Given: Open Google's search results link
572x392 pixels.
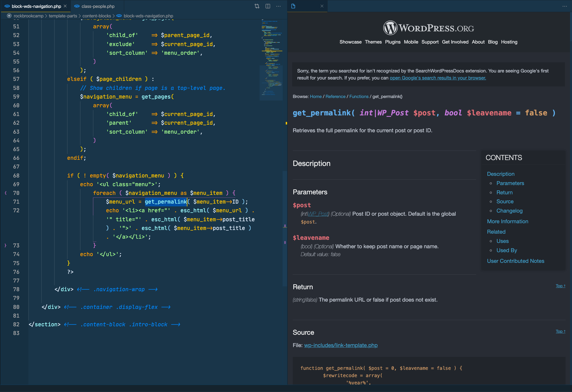Looking at the screenshot, I should click(437, 78).
